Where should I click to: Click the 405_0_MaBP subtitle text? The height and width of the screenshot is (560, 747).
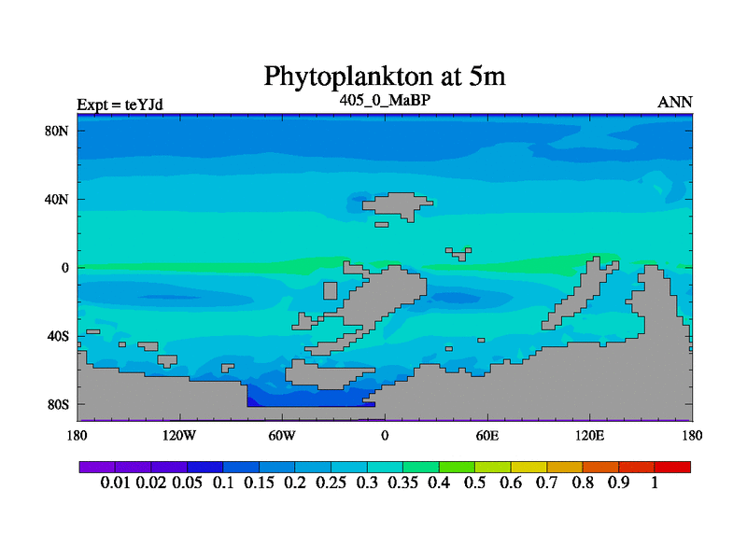pyautogui.click(x=385, y=99)
